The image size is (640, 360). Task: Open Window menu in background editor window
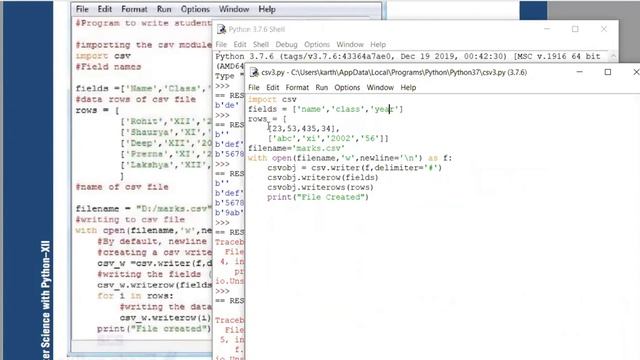point(233,9)
